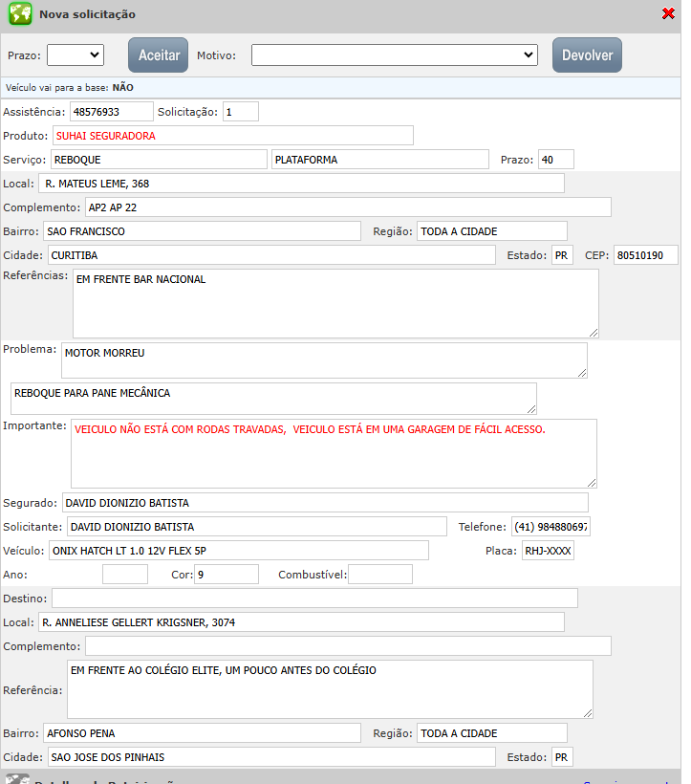Click the Cidade field SAO JOSE DOS PINHAIS
The width and height of the screenshot is (691, 784).
point(271,757)
